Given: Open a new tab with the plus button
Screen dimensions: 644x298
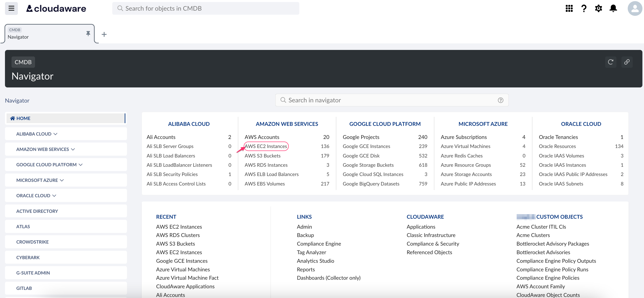Looking at the screenshot, I should tap(104, 34).
